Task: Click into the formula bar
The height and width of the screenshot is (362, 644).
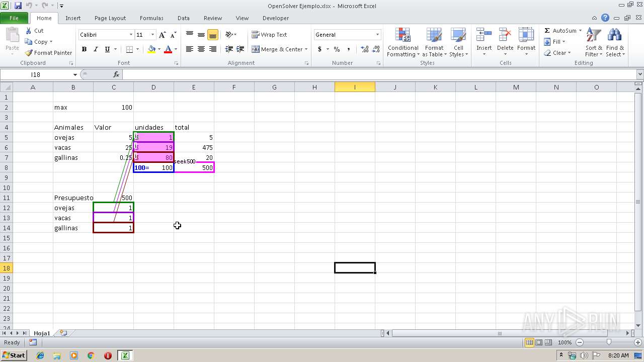Action: pos(378,74)
